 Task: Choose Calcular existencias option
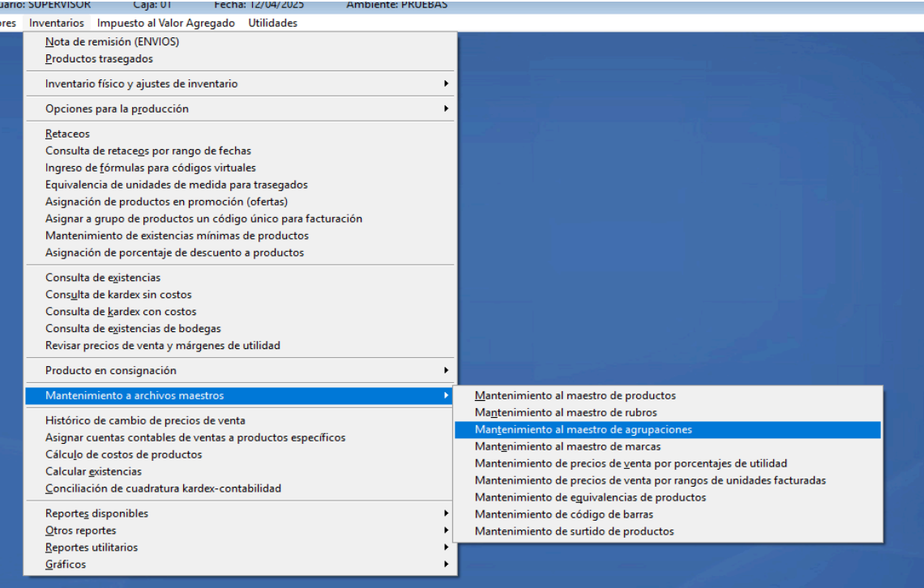point(93,471)
